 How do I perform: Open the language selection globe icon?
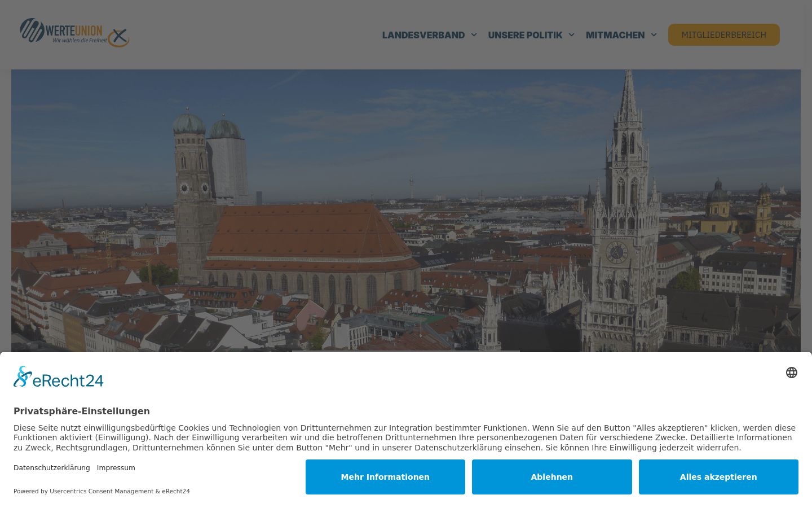pos(792,373)
